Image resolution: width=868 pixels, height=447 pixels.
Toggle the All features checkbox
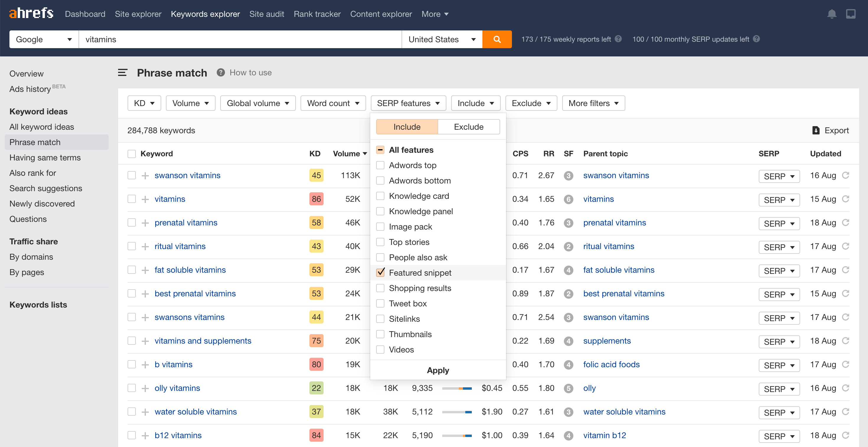point(380,150)
